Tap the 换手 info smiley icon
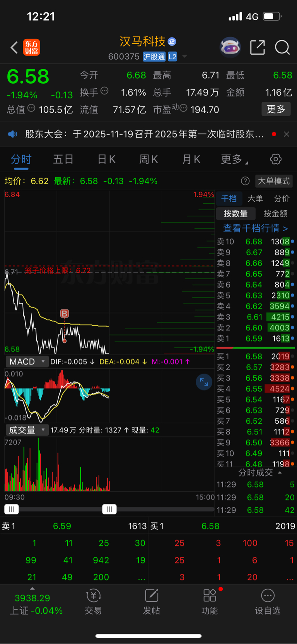The width and height of the screenshot is (297, 644). point(104,91)
